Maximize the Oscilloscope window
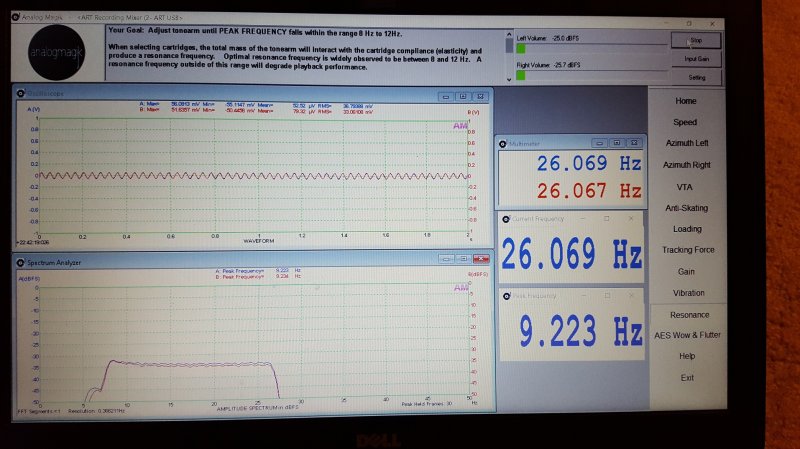 (463, 96)
